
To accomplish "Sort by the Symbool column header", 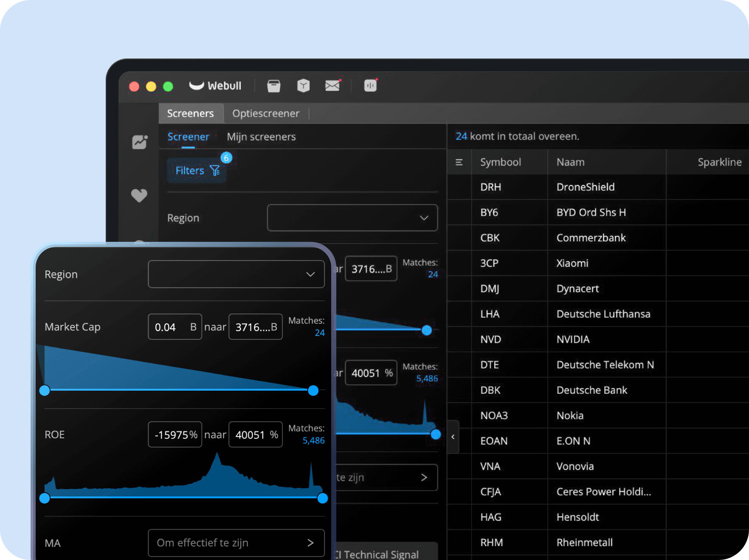I will pos(500,162).
